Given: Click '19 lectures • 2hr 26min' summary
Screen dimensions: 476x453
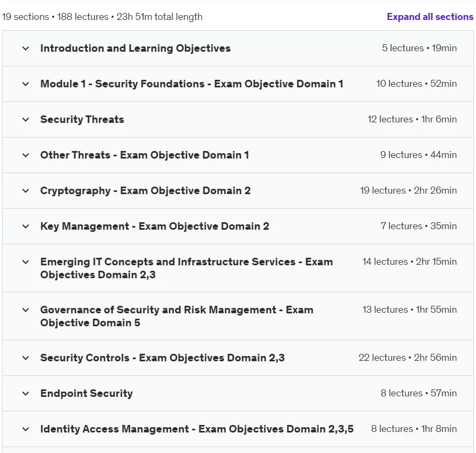Looking at the screenshot, I should [408, 190].
